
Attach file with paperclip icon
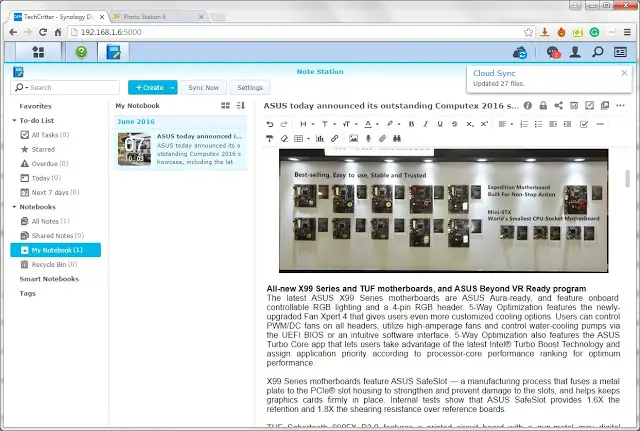click(382, 139)
